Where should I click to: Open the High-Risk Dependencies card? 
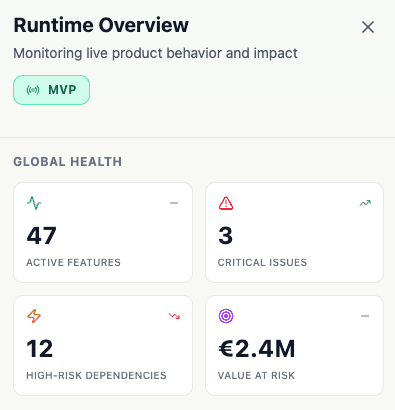tap(103, 345)
